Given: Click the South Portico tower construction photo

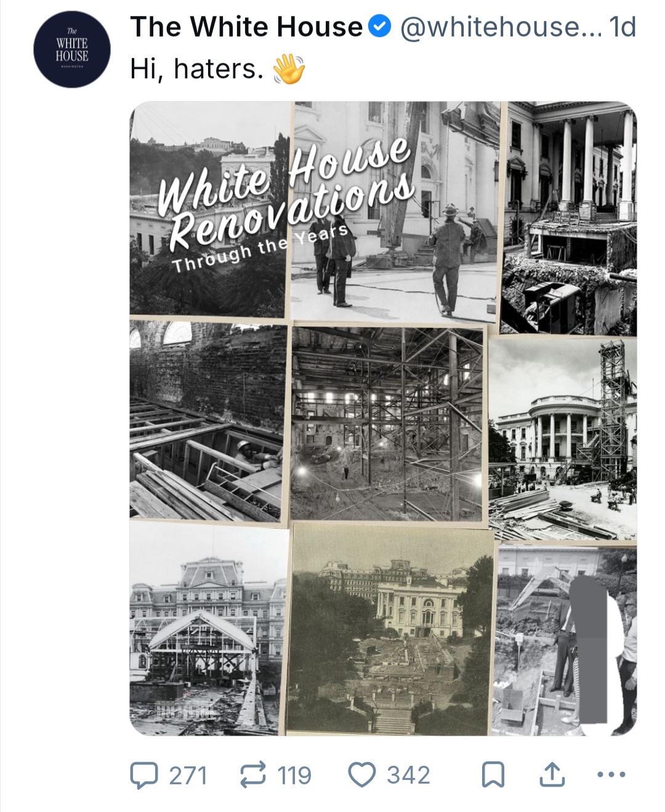Looking at the screenshot, I should [x=563, y=439].
